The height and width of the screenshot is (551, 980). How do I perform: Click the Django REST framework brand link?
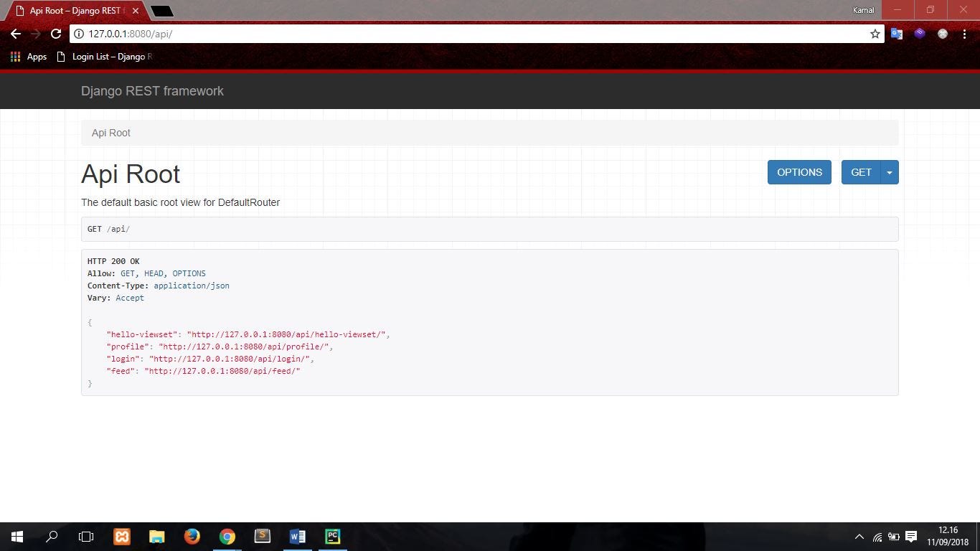click(152, 91)
